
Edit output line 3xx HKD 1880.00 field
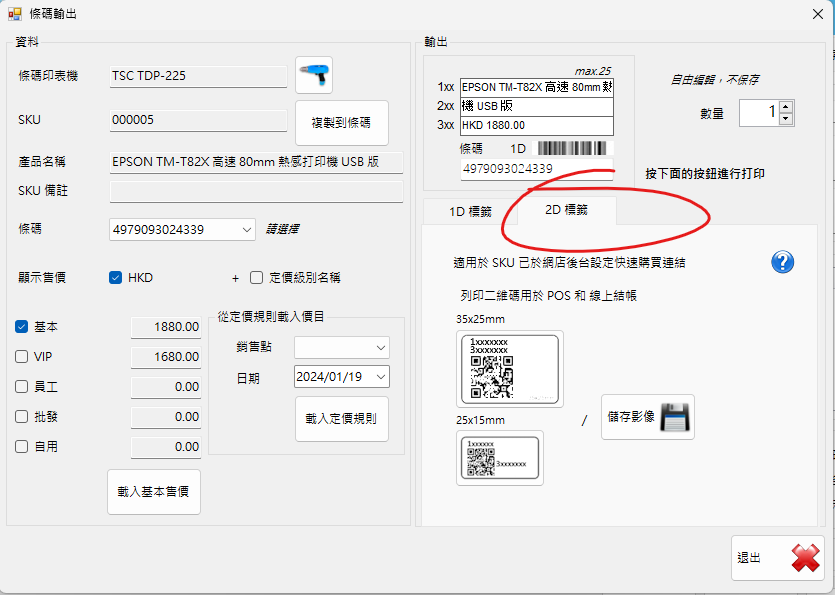click(x=537, y=125)
